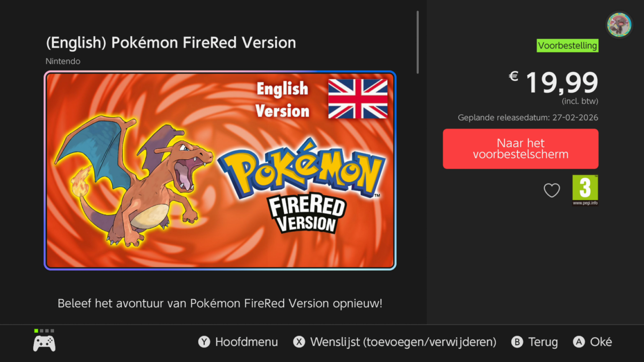Screen dimensions: 644x362
Task: Click the green Voorbestelling badge
Action: pos(568,46)
